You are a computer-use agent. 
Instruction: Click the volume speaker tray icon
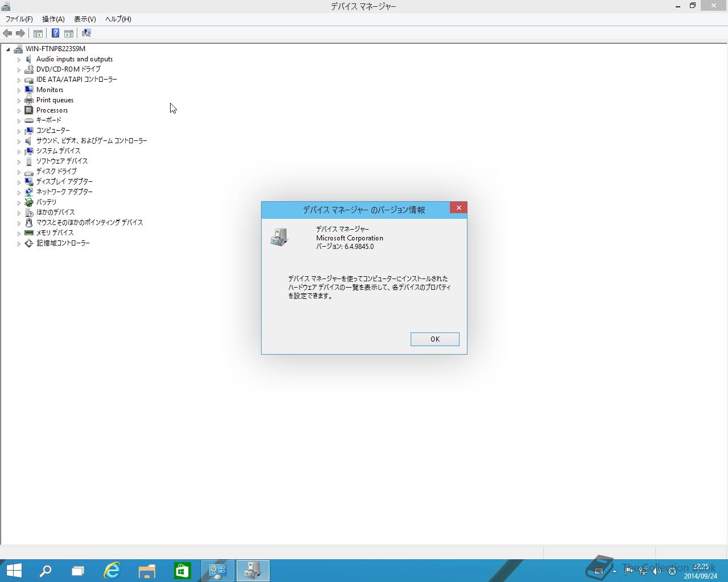click(657, 571)
